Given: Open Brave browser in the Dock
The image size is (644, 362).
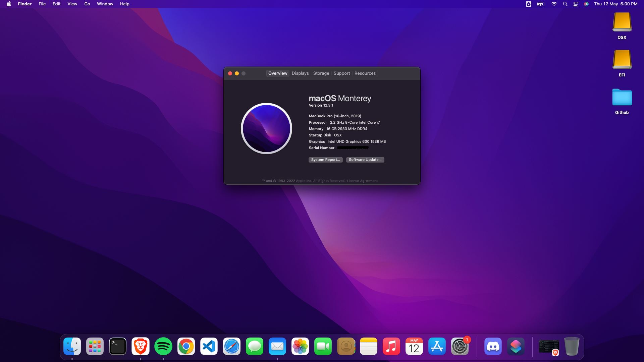Looking at the screenshot, I should (140, 346).
